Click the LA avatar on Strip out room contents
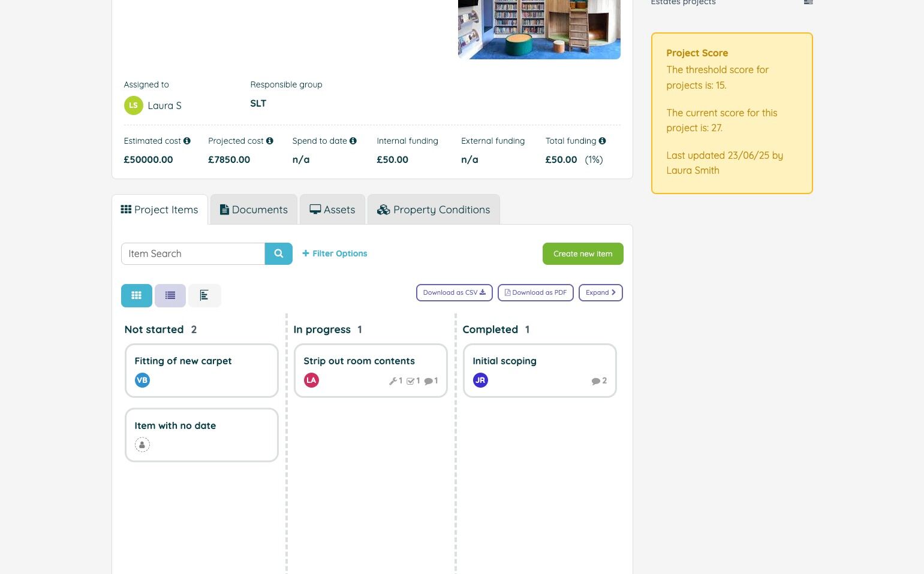This screenshot has height=574, width=924. click(x=311, y=380)
